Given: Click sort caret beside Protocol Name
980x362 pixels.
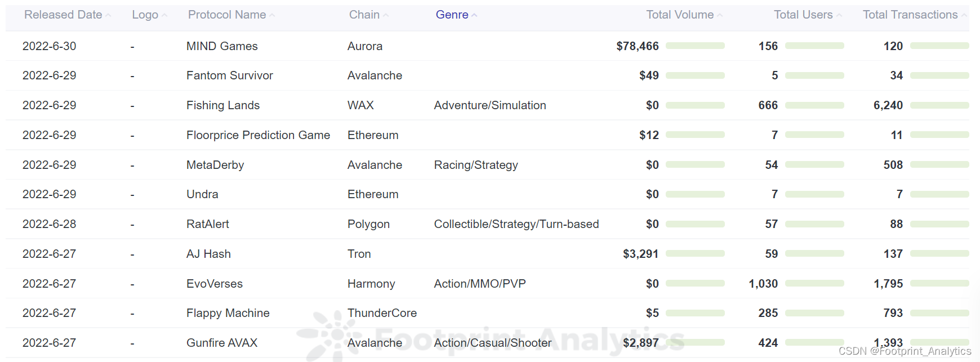Looking at the screenshot, I should pyautogui.click(x=272, y=16).
